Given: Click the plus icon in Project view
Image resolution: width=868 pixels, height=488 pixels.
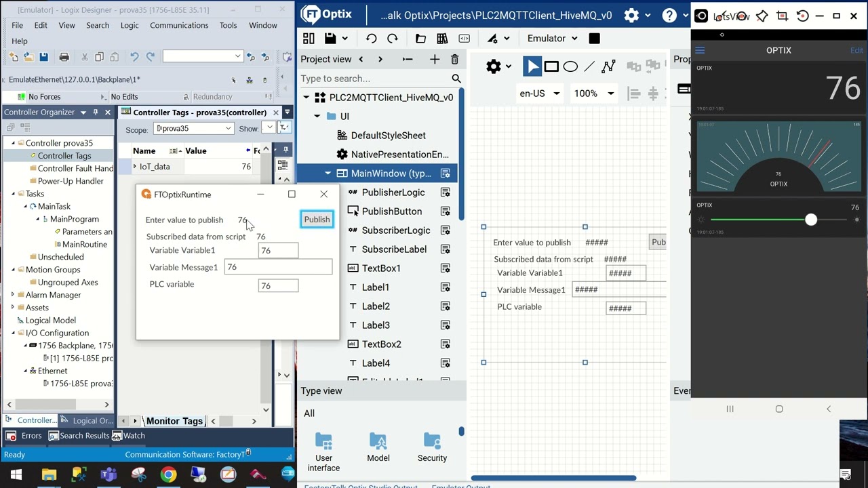Looking at the screenshot, I should pos(435,60).
